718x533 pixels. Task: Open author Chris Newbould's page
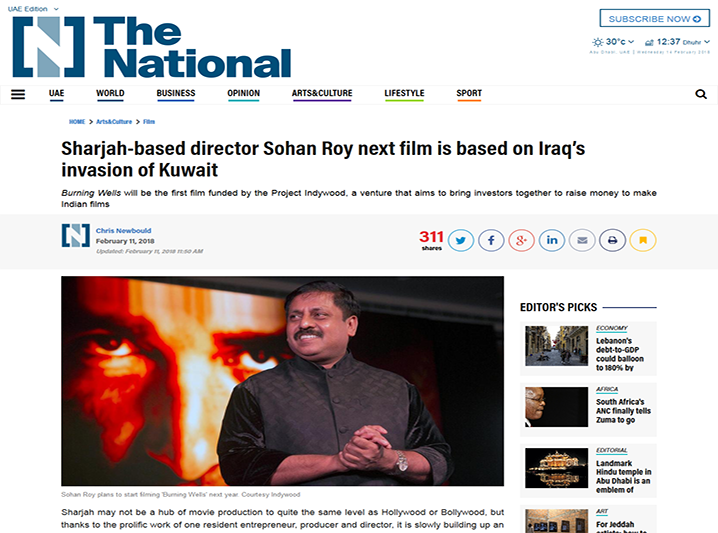pos(123,231)
